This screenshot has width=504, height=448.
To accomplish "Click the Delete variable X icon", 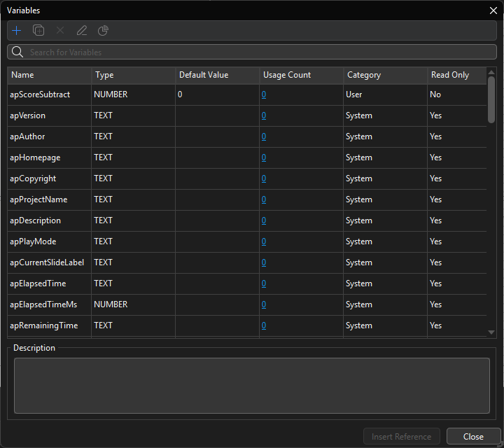I will point(60,31).
